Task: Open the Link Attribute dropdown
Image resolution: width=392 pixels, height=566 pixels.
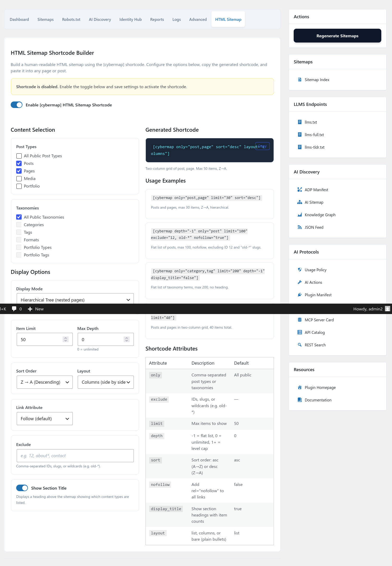Action: coord(45,419)
